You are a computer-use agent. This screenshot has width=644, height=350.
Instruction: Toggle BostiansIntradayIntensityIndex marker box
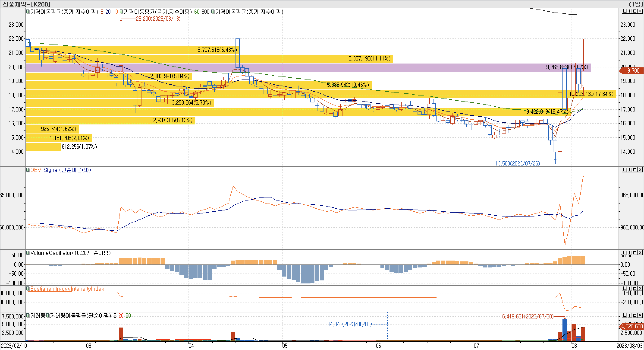(x=28, y=289)
